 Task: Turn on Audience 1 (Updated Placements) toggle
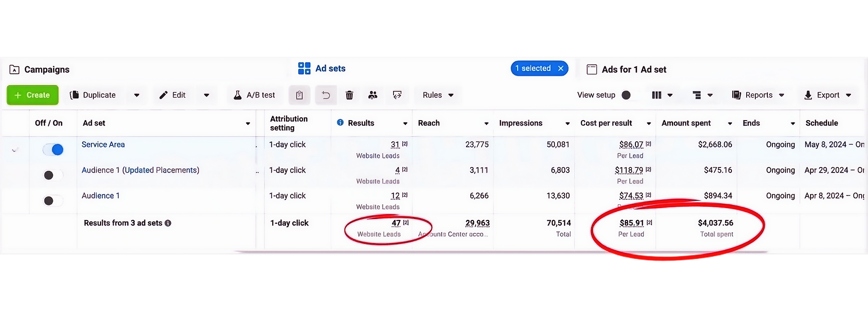coord(53,175)
